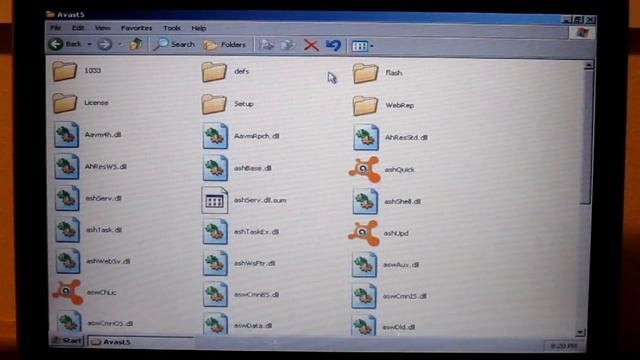Select the aswDld.dll file icon
The width and height of the screenshot is (640, 360).
point(363,326)
